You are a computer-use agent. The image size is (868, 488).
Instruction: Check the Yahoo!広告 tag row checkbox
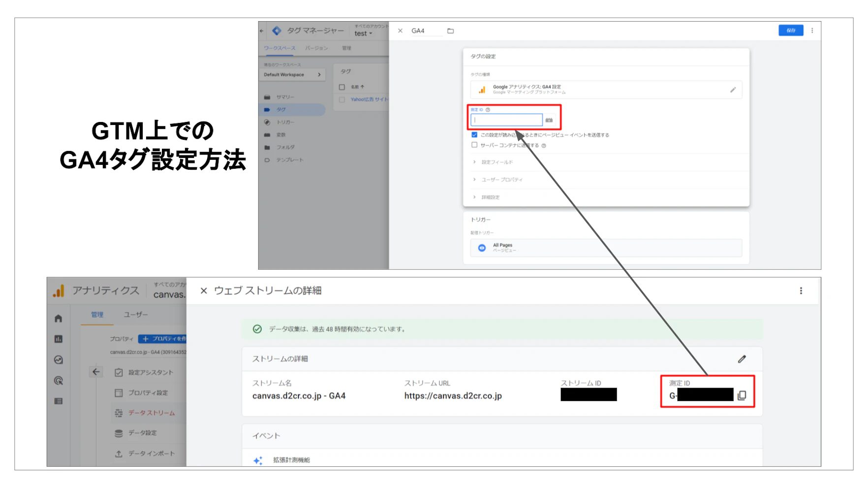coord(342,100)
